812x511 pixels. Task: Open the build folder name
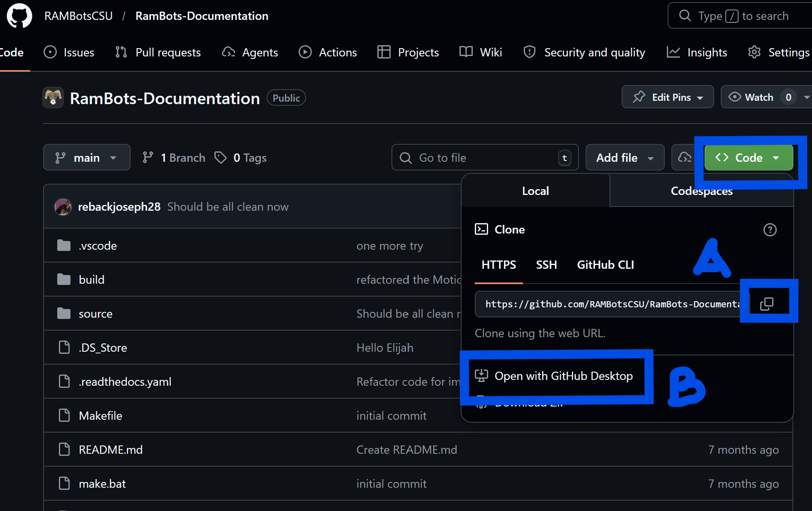92,280
